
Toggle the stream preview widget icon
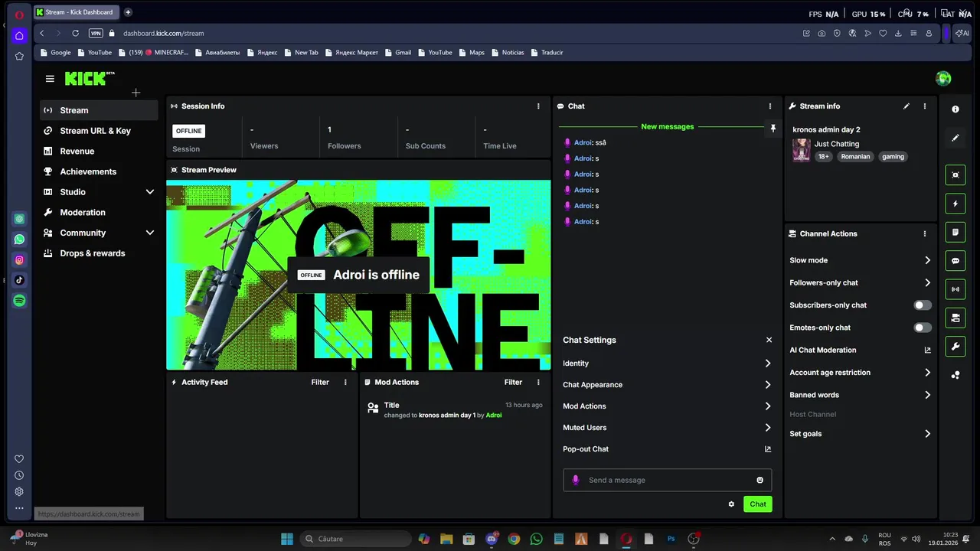(x=955, y=174)
